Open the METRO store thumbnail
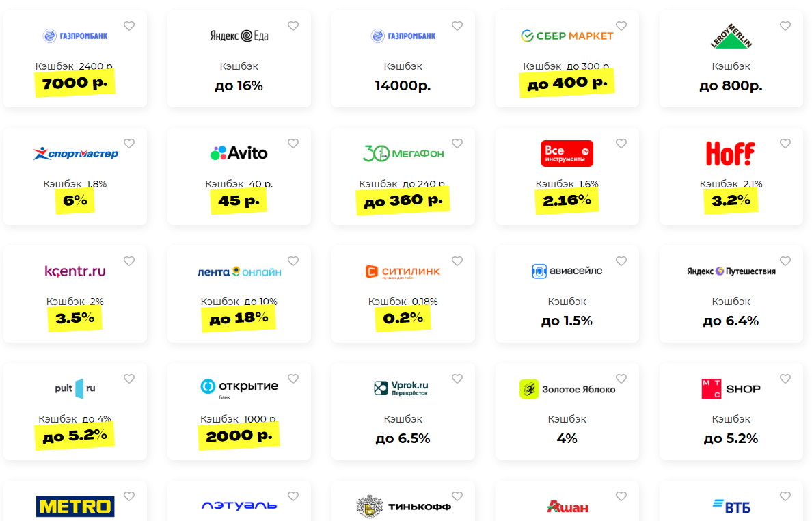The height and width of the screenshot is (521, 812). pyautogui.click(x=76, y=506)
